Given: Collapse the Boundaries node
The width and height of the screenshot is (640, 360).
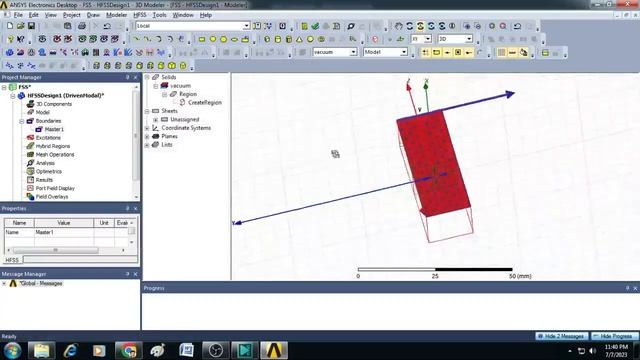Looking at the screenshot, I should 22,121.
